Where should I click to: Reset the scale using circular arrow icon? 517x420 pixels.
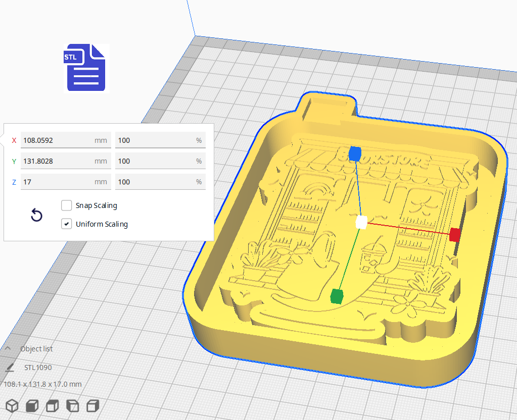pos(36,215)
